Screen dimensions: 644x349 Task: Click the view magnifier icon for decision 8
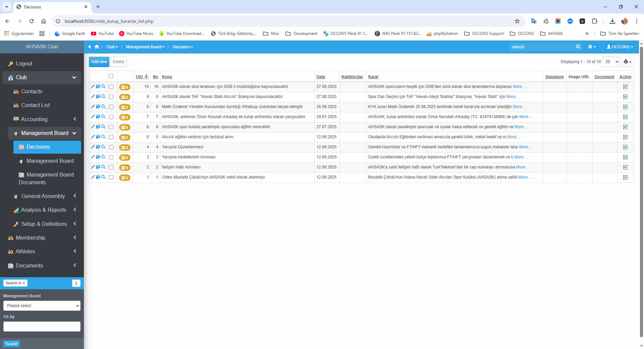(x=103, y=107)
